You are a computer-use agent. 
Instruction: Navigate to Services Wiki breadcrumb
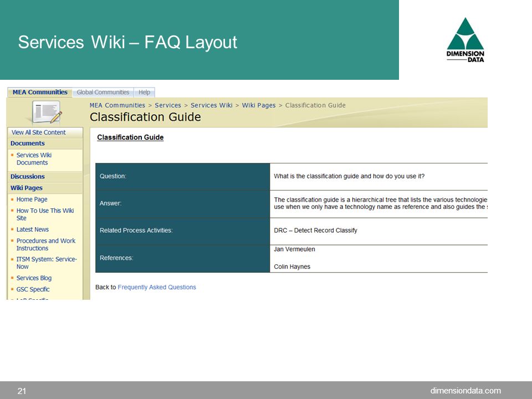coord(211,105)
